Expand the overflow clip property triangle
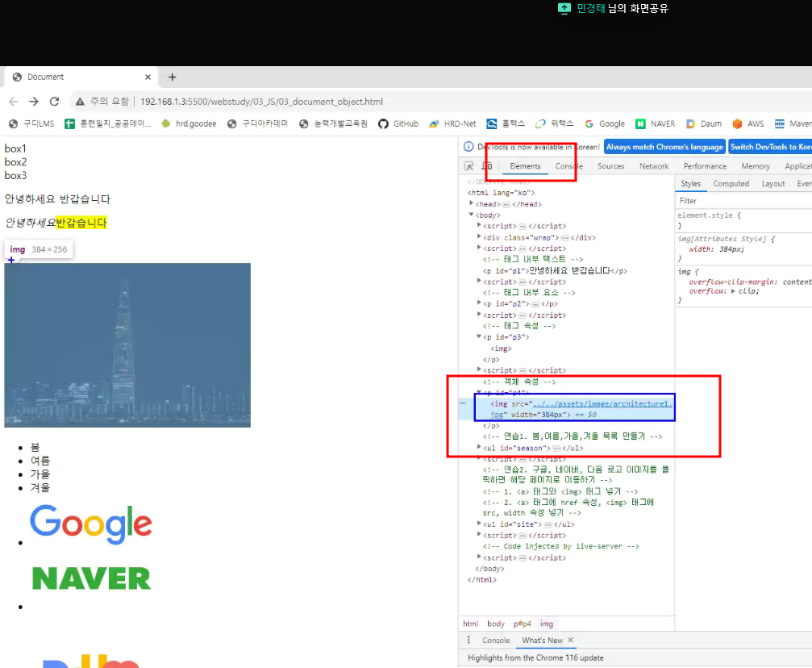 tap(733, 291)
